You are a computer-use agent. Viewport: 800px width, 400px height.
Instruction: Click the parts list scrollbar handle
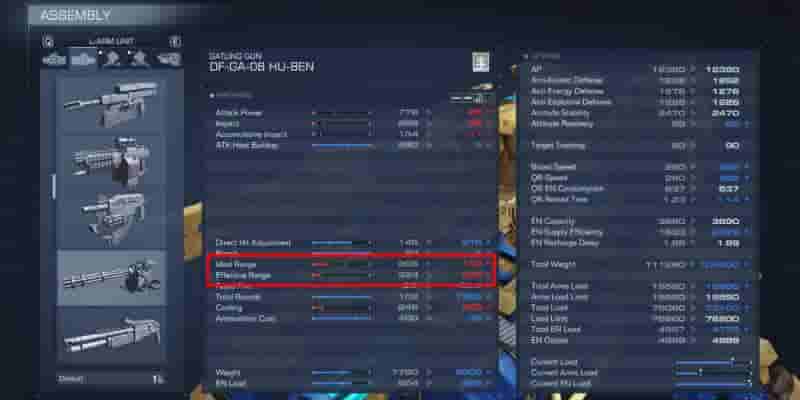[x=53, y=187]
